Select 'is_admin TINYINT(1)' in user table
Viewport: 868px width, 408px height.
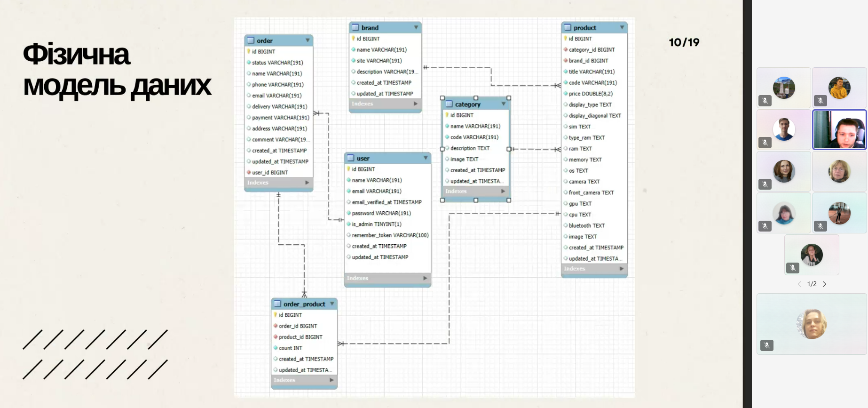coord(377,224)
